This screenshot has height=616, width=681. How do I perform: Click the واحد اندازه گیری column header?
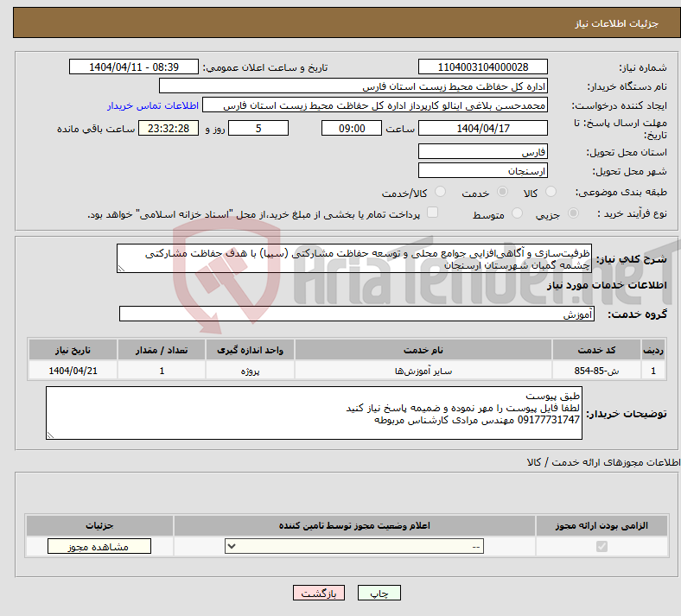pyautogui.click(x=250, y=350)
